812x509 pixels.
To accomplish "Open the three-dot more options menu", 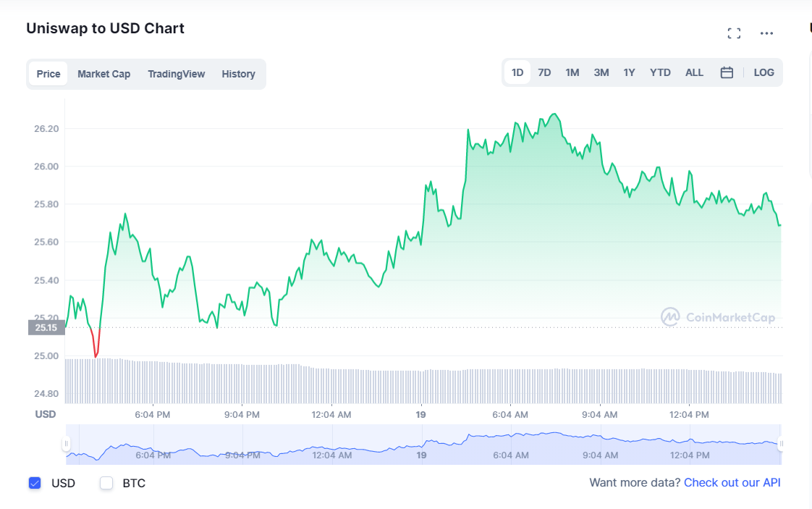I will (766, 34).
